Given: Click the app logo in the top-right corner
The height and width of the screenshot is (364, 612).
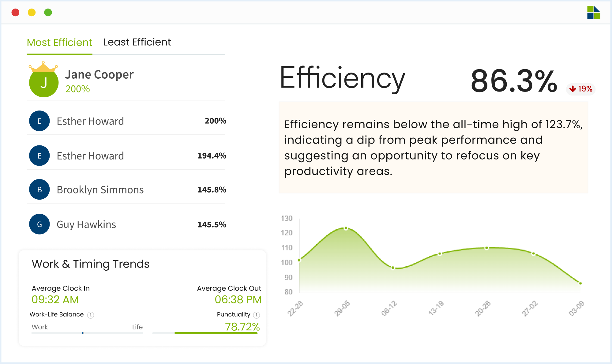Looking at the screenshot, I should click(x=593, y=12).
